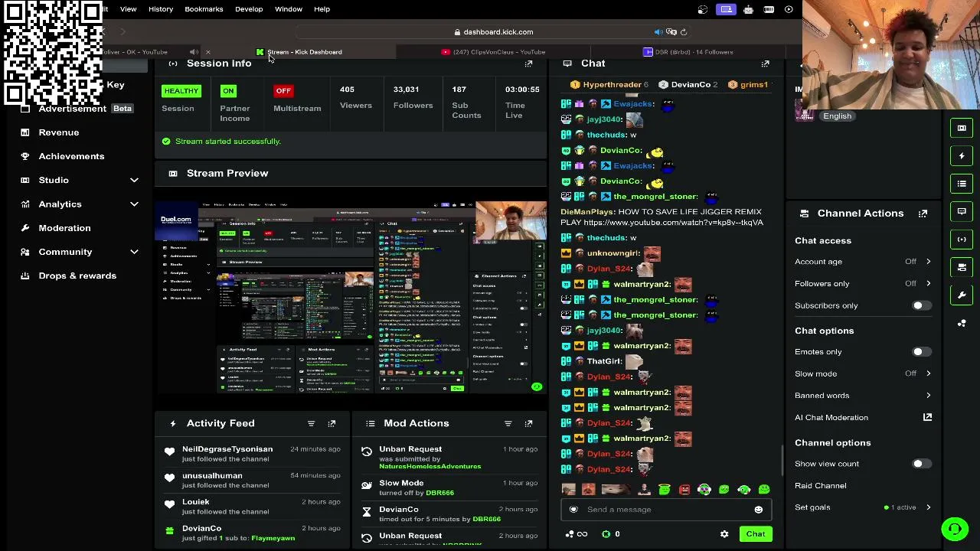Click the Partner Income ON badge
Screen dimensions: 980x551
coord(228,91)
